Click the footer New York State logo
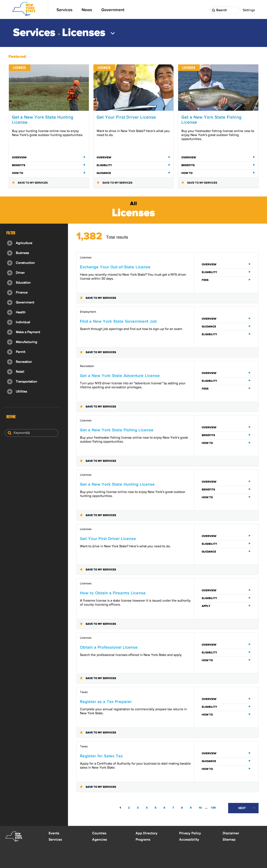The image size is (267, 868). point(14,836)
